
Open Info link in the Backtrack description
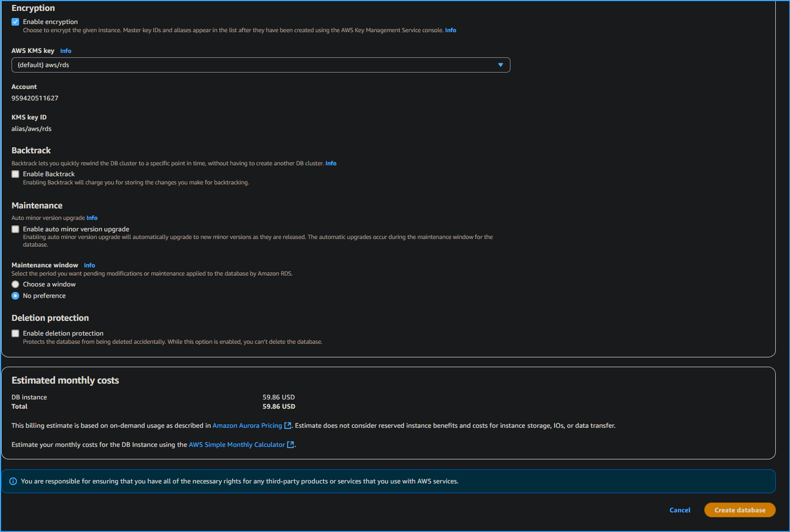pyautogui.click(x=331, y=163)
